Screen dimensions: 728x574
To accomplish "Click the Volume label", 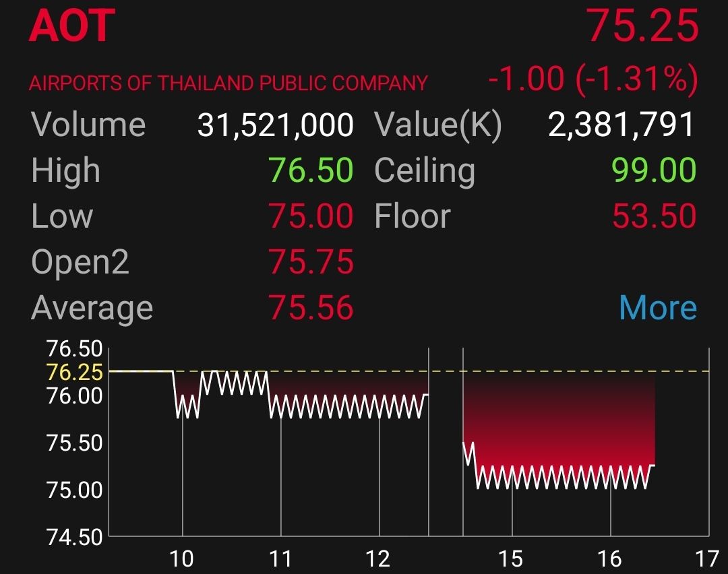I will (89, 125).
